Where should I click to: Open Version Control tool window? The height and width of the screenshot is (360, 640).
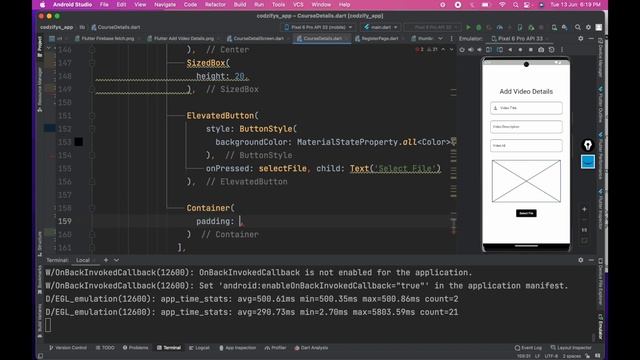68,348
